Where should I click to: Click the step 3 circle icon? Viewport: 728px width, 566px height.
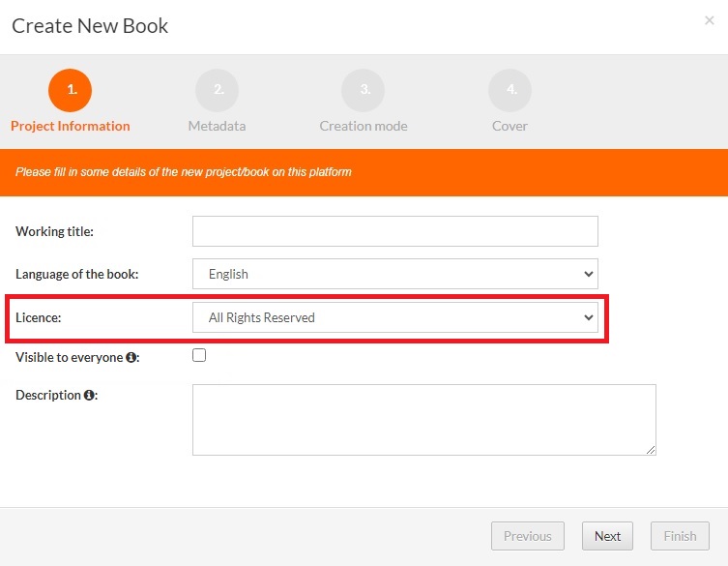pyautogui.click(x=364, y=90)
